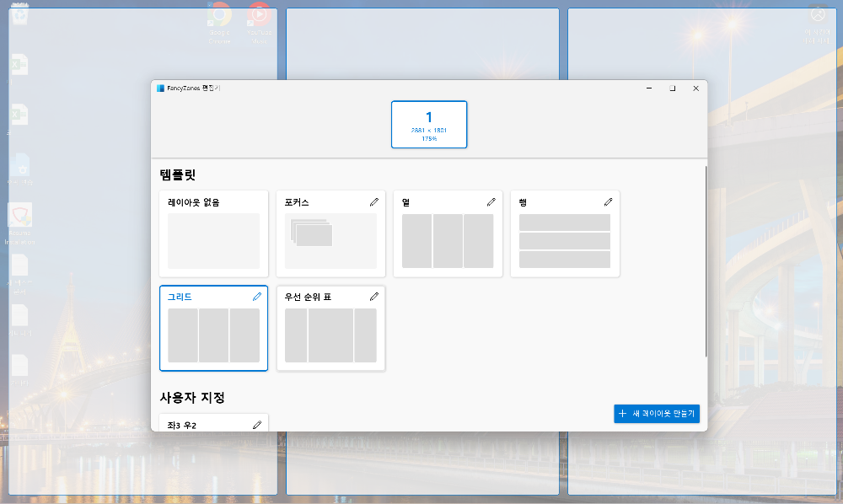The height and width of the screenshot is (504, 843).
Task: Open the Excel spreadsheet shortcut on the desktop
Action: click(x=19, y=63)
